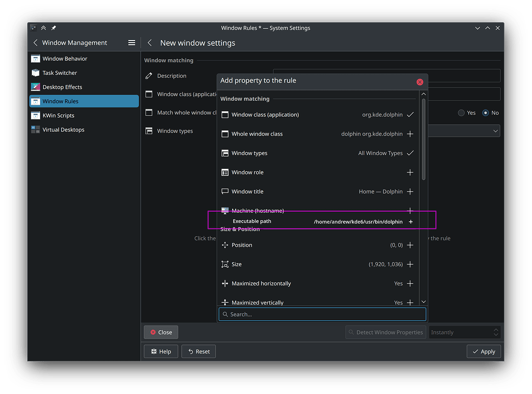Click back arrow next to New window settings
Image resolution: width=532 pixels, height=394 pixels.
pos(150,43)
